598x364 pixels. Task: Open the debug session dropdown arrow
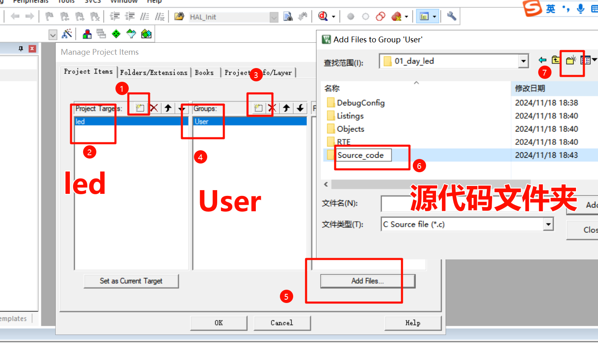(333, 17)
